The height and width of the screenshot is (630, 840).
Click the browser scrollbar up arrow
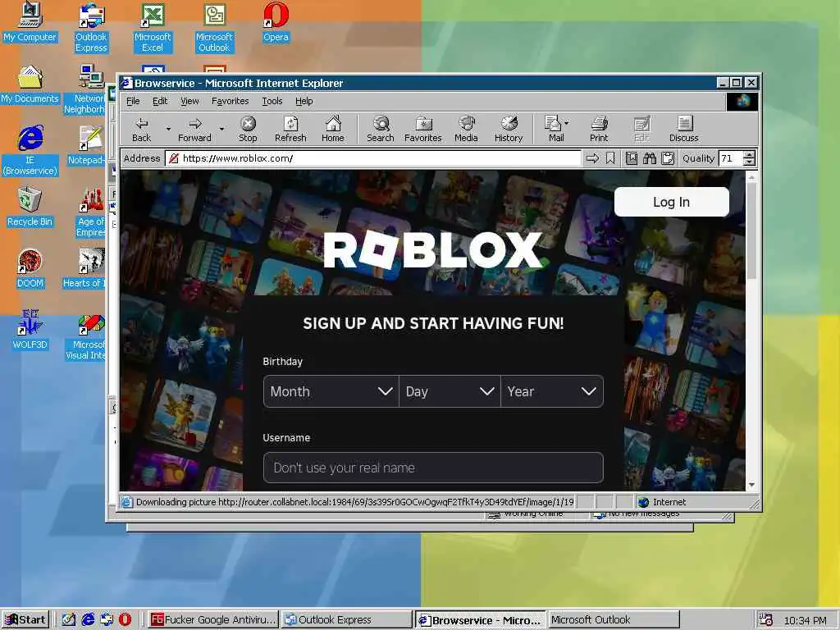point(751,177)
